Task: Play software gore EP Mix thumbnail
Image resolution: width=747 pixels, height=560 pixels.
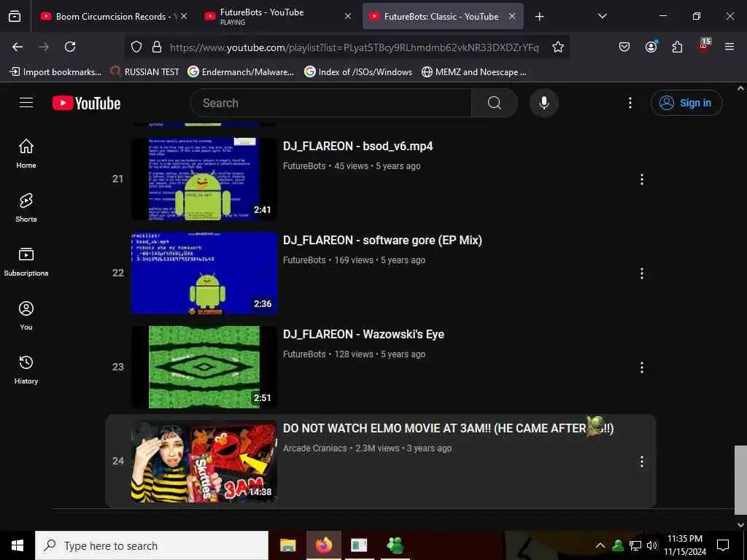Action: tap(204, 273)
